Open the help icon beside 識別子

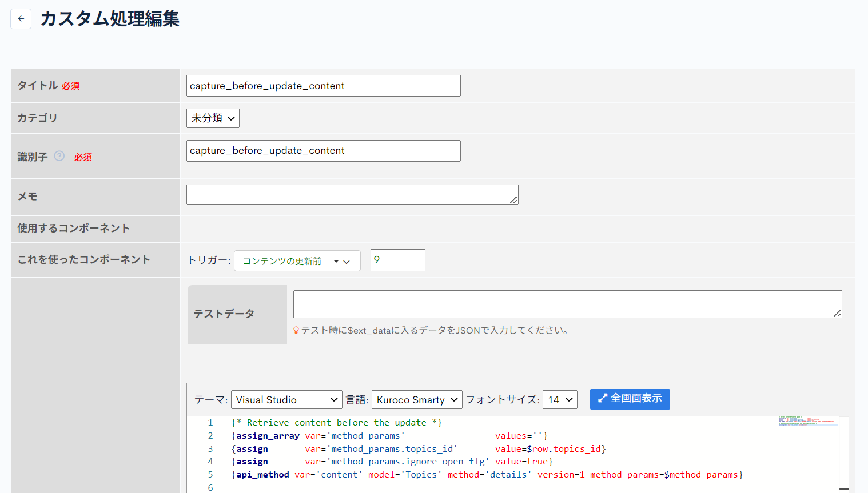[x=59, y=156]
